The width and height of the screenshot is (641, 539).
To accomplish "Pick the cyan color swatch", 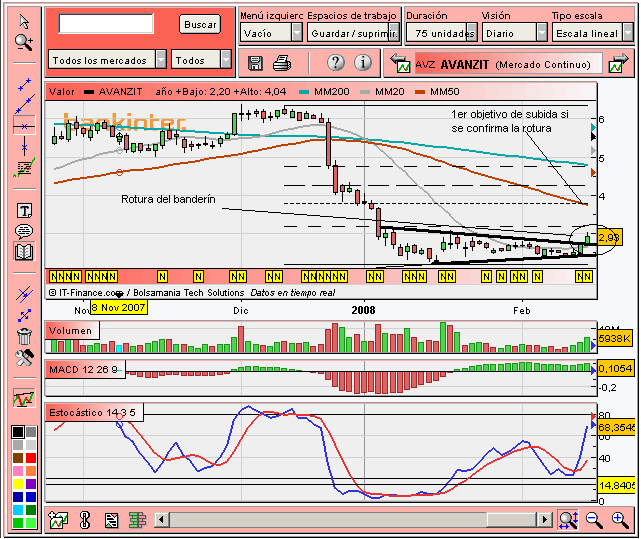I will tap(18, 510).
